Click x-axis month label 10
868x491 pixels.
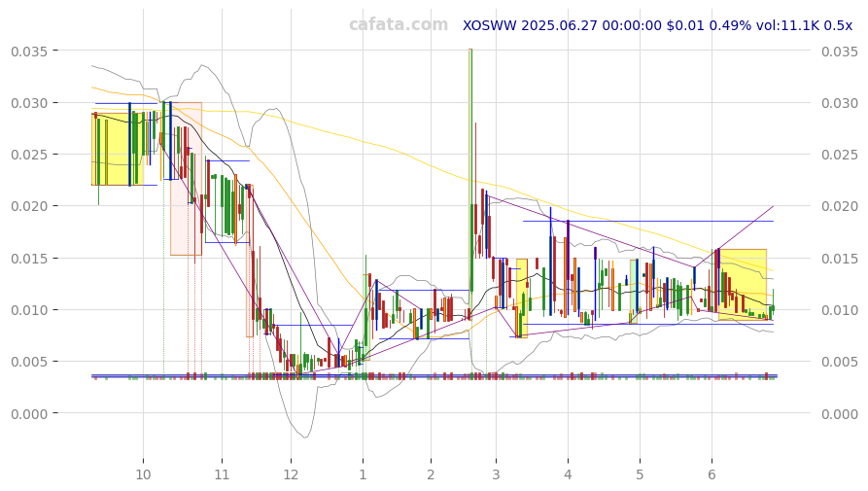[143, 474]
